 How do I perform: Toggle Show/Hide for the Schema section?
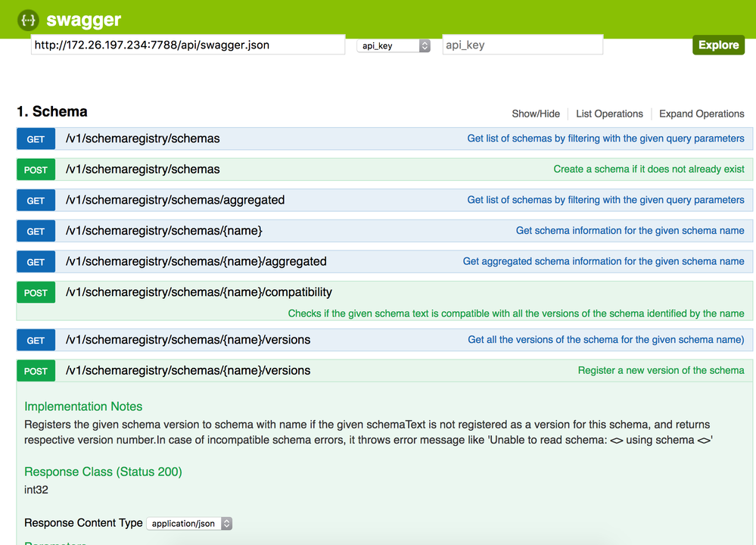coord(536,114)
